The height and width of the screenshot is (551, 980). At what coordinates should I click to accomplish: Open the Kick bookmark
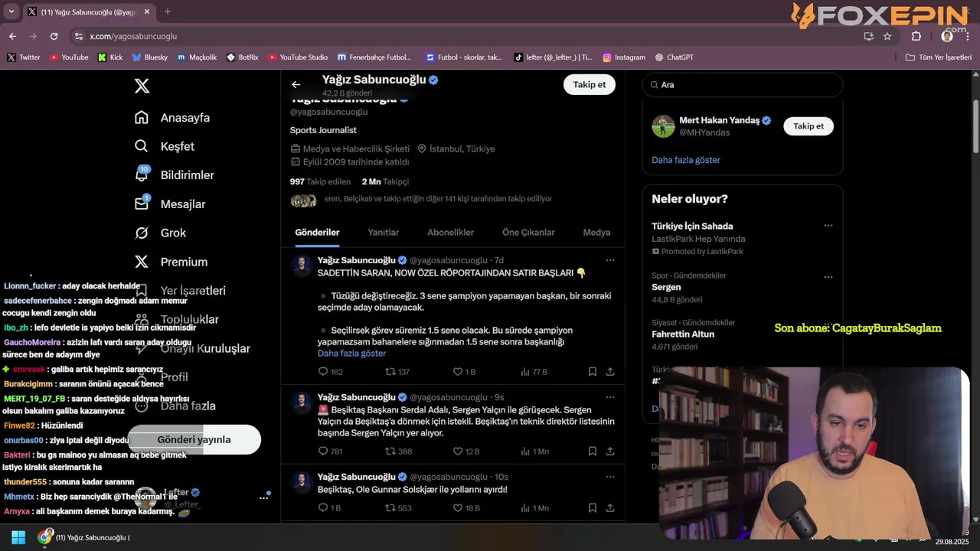tap(110, 57)
